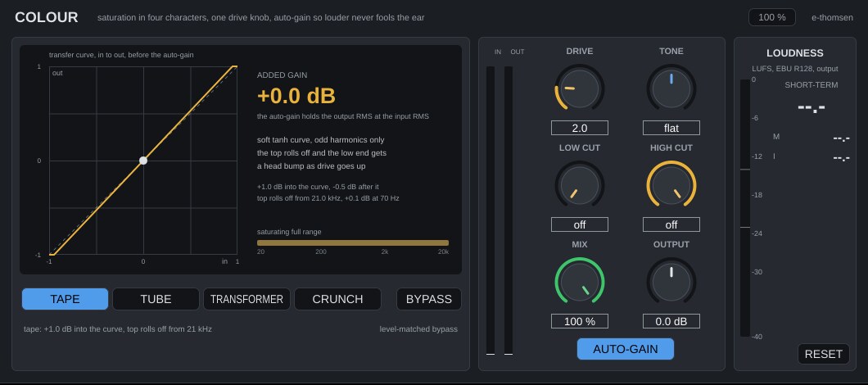Image resolution: width=868 pixels, height=385 pixels.
Task: Click the 'transfer curve, in to out' caption
Action: click(x=121, y=55)
